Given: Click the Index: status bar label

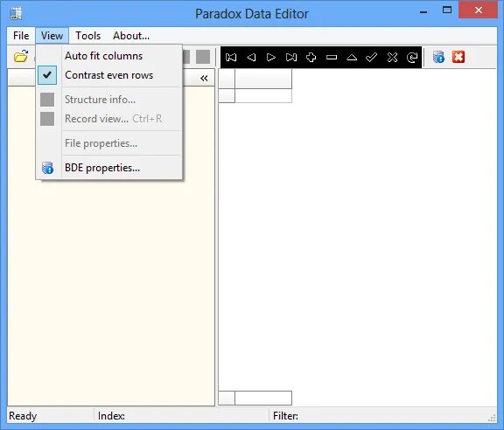Looking at the screenshot, I should (x=111, y=416).
